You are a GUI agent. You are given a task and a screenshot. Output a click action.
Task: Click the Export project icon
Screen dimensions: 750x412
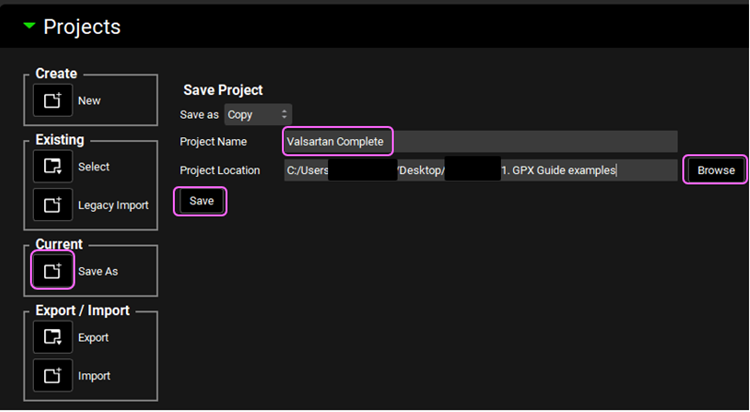53,337
